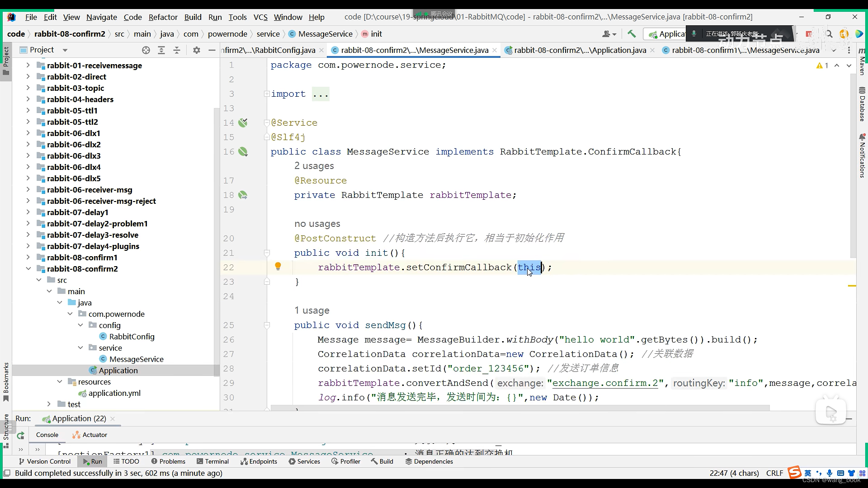Fold the init method at line 21
Image resolution: width=868 pixels, height=488 pixels.
click(x=267, y=253)
